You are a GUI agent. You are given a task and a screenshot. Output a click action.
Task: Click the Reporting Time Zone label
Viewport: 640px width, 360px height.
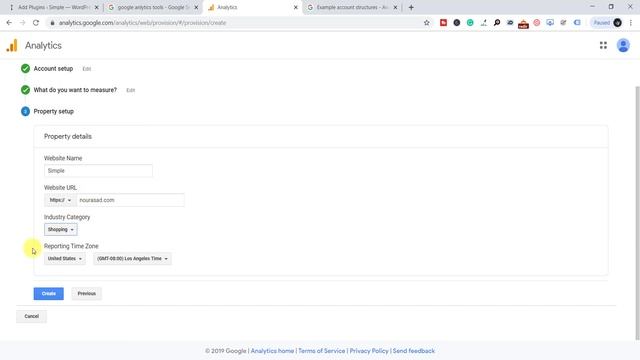click(x=71, y=246)
